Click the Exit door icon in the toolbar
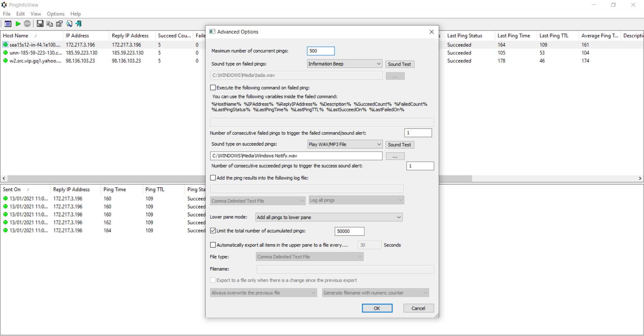This screenshot has width=644, height=336. point(79,23)
